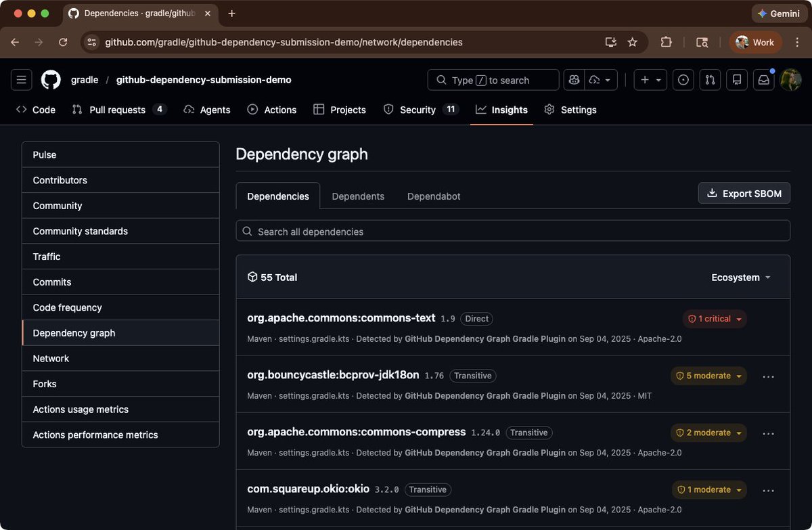Viewport: 812px width, 530px height.
Task: Open the notifications inbox
Action: click(763, 79)
